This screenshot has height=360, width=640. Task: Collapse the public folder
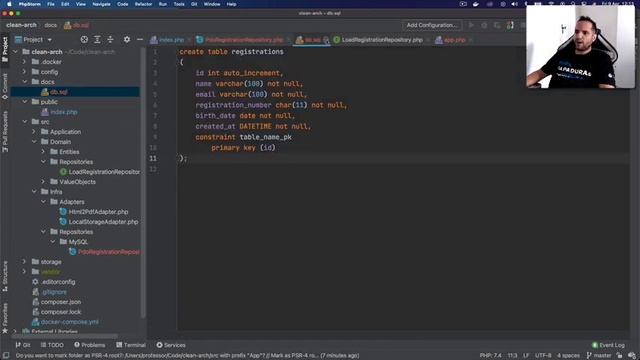(x=24, y=102)
